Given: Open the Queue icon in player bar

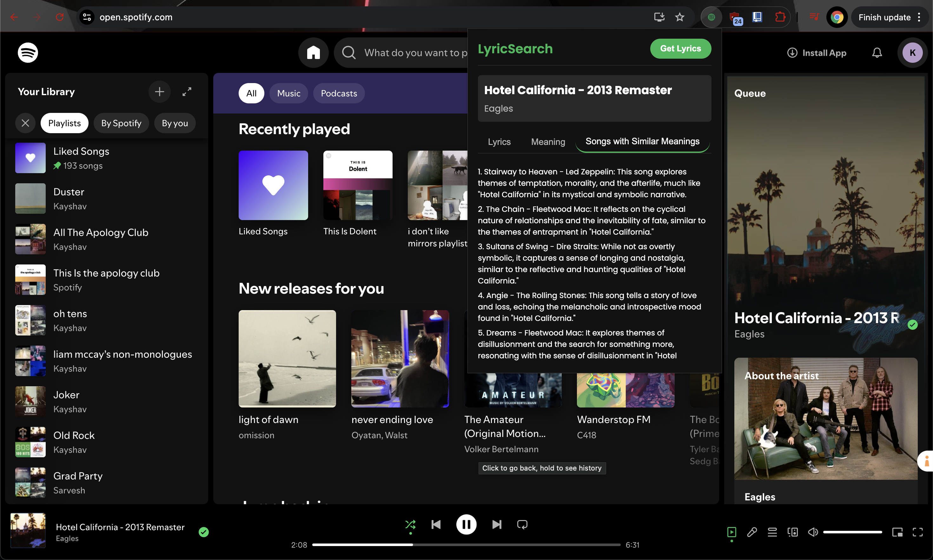Looking at the screenshot, I should pos(772,532).
